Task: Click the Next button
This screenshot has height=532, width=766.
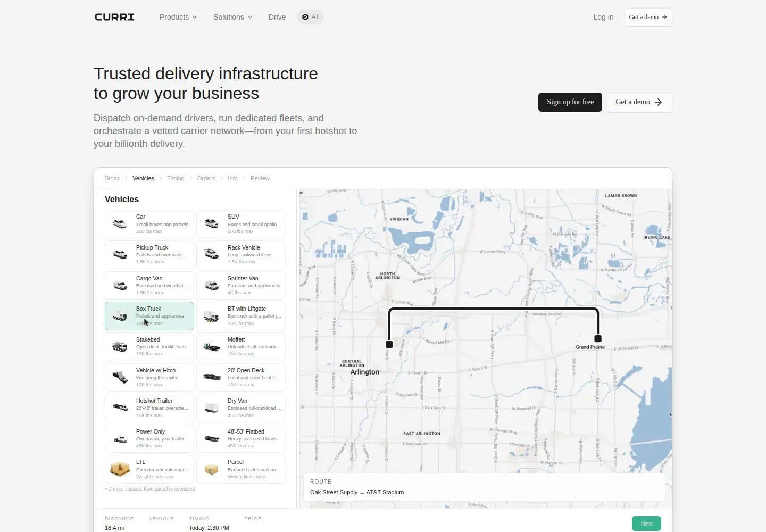Action: [x=646, y=523]
